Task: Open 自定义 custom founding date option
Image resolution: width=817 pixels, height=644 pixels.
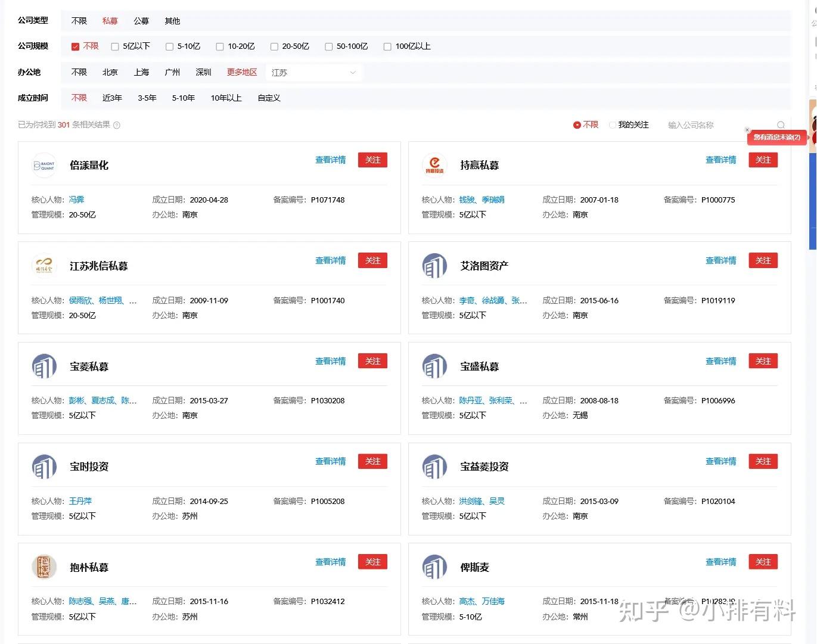Action: click(269, 98)
